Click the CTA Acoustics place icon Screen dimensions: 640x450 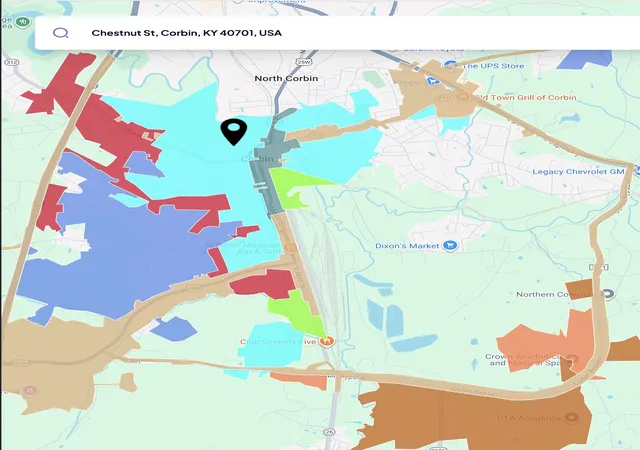[572, 417]
